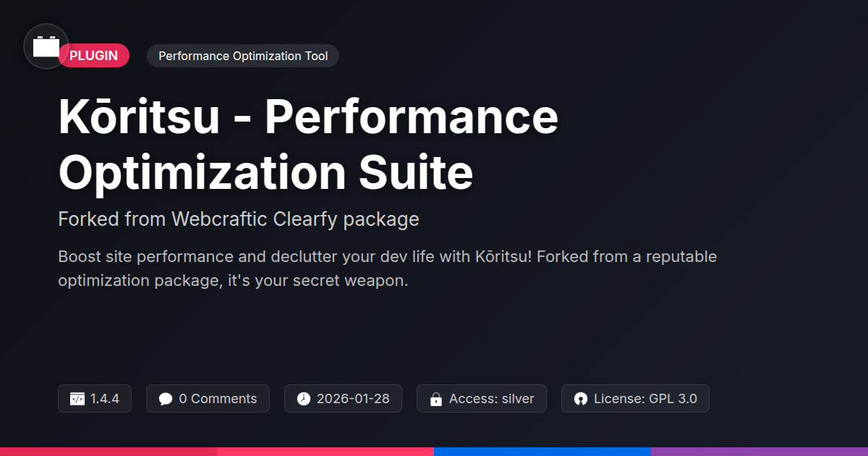Select the red PLUGIN badge
Viewport: 868px width, 456px height.
point(94,56)
